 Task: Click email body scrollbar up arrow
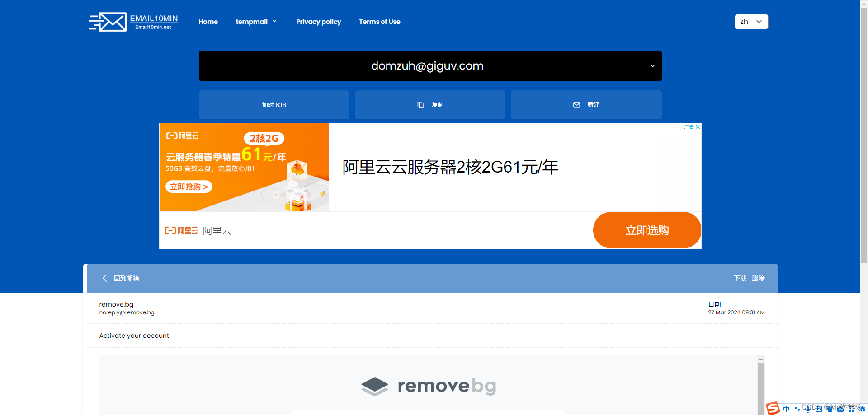pyautogui.click(x=761, y=359)
